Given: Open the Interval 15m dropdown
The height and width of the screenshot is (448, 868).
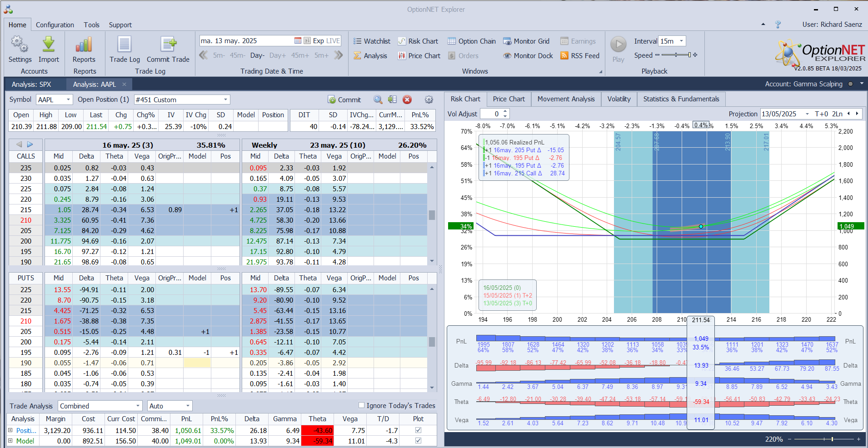Looking at the screenshot, I should pos(681,41).
